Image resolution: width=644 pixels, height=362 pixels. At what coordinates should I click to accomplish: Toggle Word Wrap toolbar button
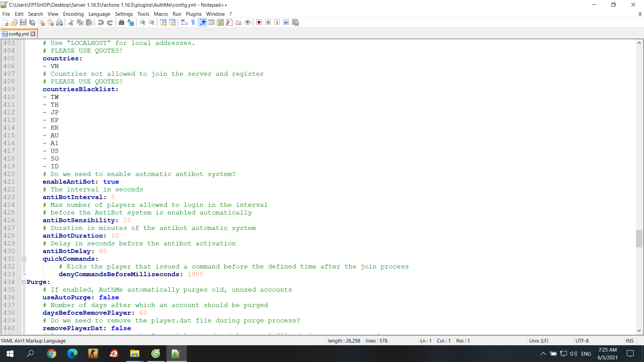click(x=184, y=22)
